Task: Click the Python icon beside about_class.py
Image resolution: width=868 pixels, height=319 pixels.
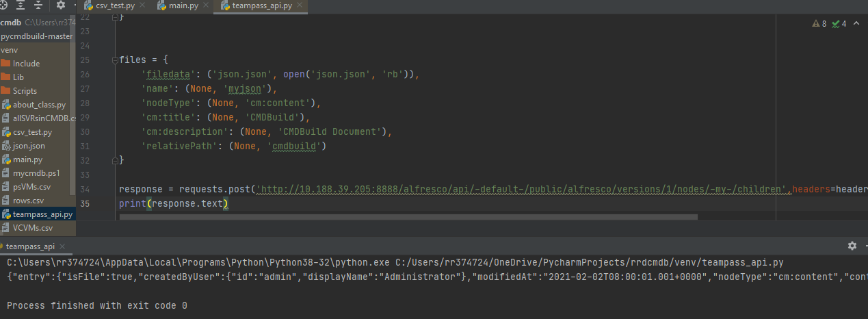Action: pyautogui.click(x=6, y=105)
